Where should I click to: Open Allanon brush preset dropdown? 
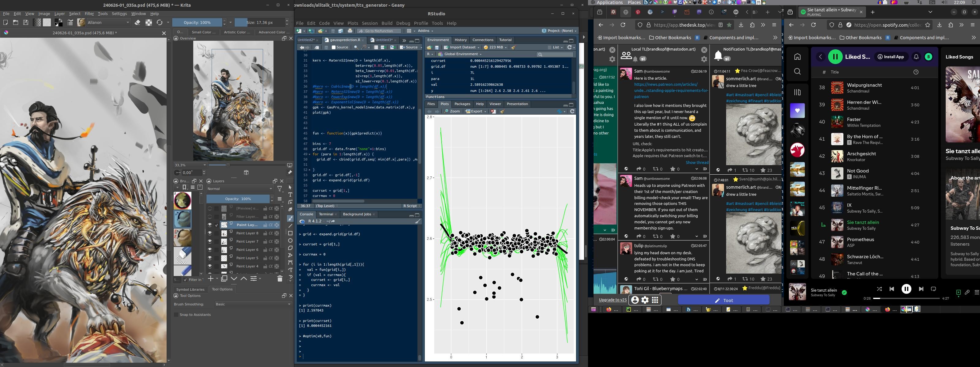[x=108, y=22]
